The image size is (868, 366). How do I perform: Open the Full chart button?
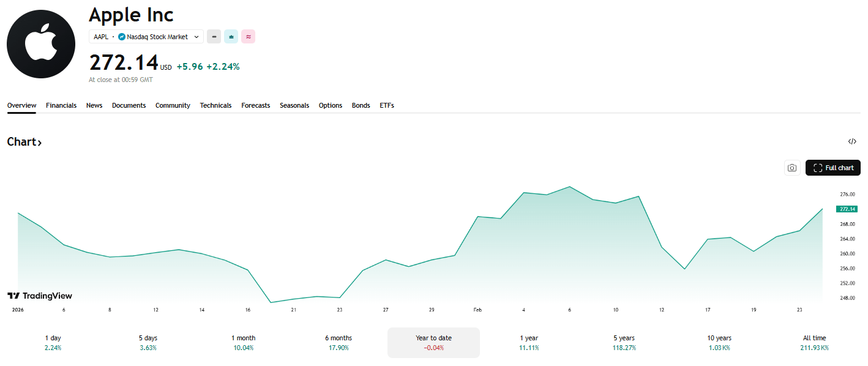(x=832, y=168)
